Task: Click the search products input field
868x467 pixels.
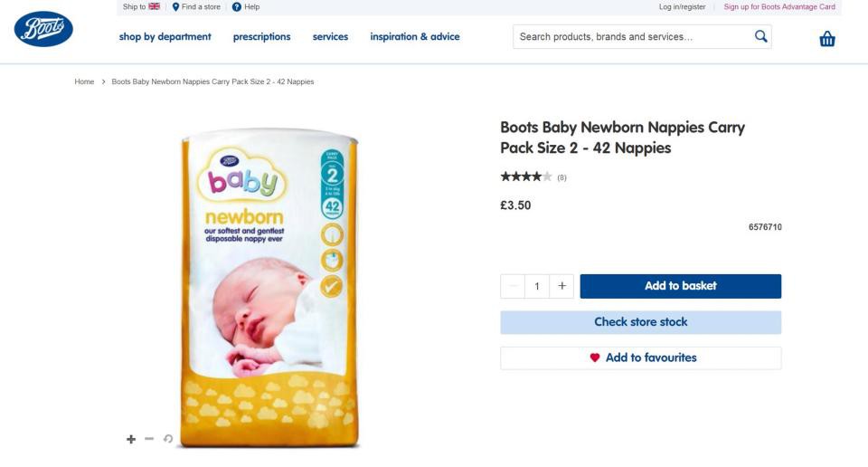Action: coord(633,37)
